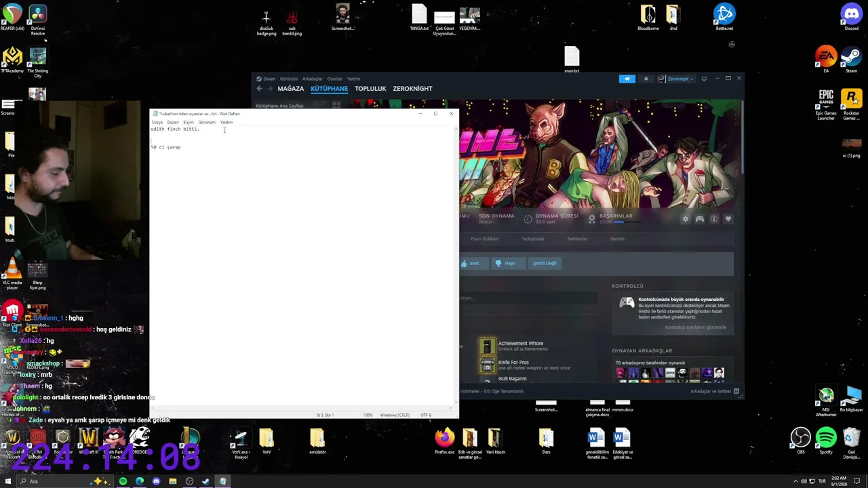Open İndirmeler downloads status in Steam footer

click(x=492, y=391)
